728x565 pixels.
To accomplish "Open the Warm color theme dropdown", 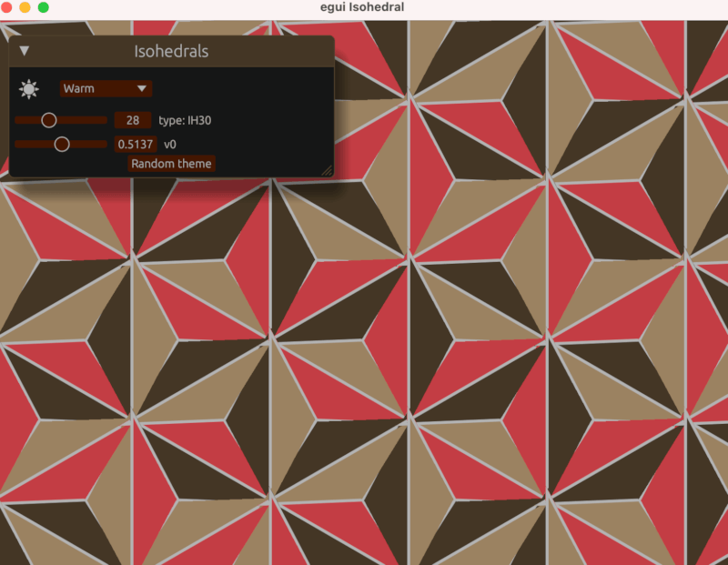I will click(105, 88).
